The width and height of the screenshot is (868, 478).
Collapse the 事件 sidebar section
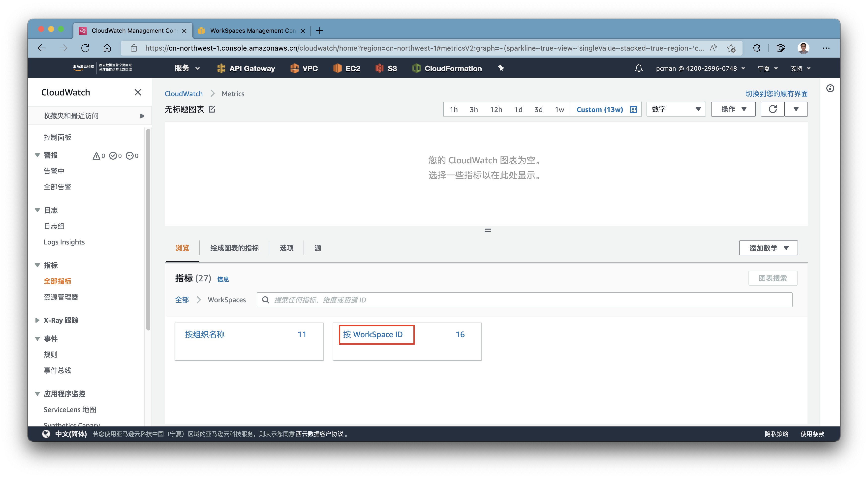coord(37,338)
